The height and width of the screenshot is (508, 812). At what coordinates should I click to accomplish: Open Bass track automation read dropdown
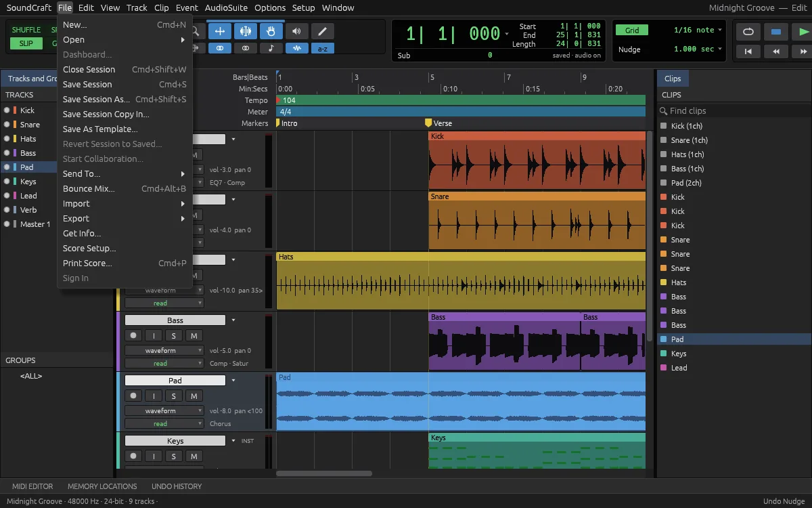coord(164,364)
